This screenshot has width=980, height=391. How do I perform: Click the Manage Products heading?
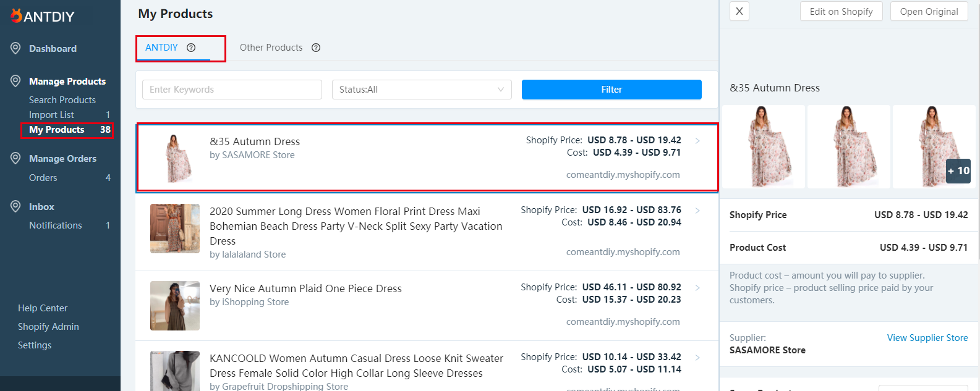pyautogui.click(x=67, y=82)
